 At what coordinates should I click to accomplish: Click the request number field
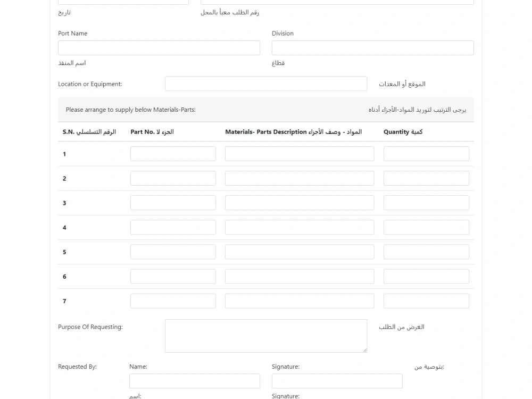(x=337, y=2)
